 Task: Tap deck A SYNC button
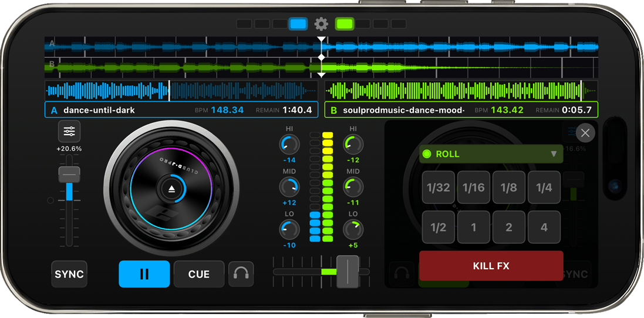tap(69, 274)
